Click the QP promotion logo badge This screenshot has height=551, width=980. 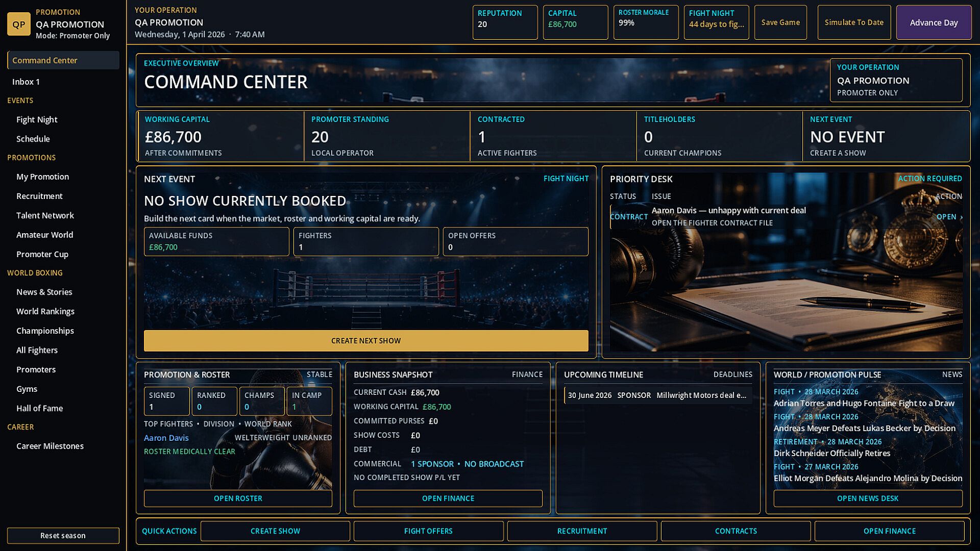(19, 24)
